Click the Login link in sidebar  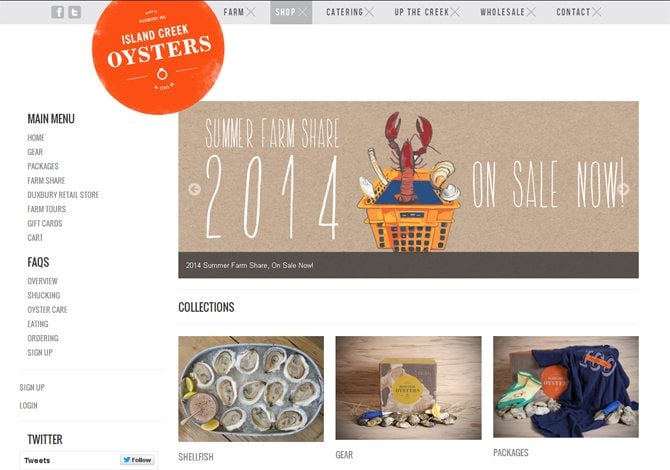pyautogui.click(x=28, y=405)
